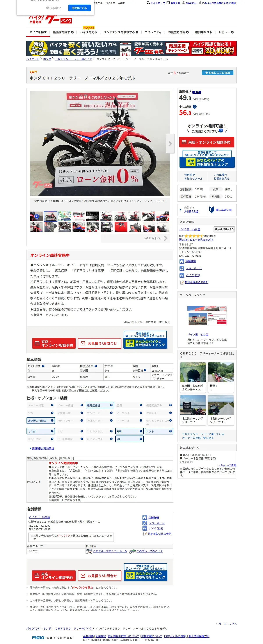Click the 店舗詳細 house icon in sidebar
Viewport: 263px width, 644px height.
coord(182,261)
